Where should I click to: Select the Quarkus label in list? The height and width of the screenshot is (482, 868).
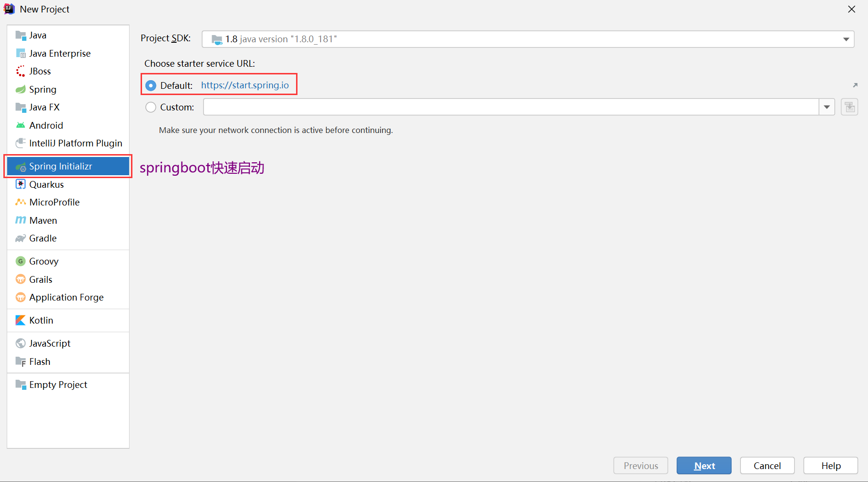click(x=47, y=184)
